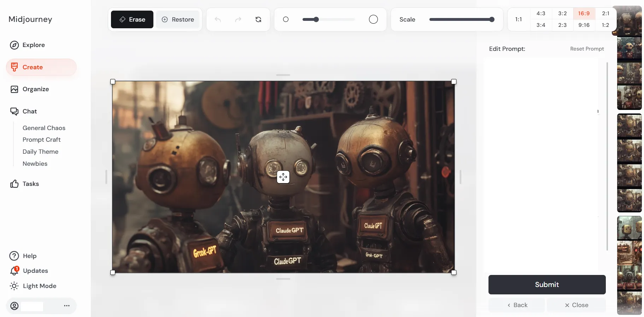Screen dimensions: 644x317
Task: Choose the 9:16 aspect ratio
Action: click(584, 25)
